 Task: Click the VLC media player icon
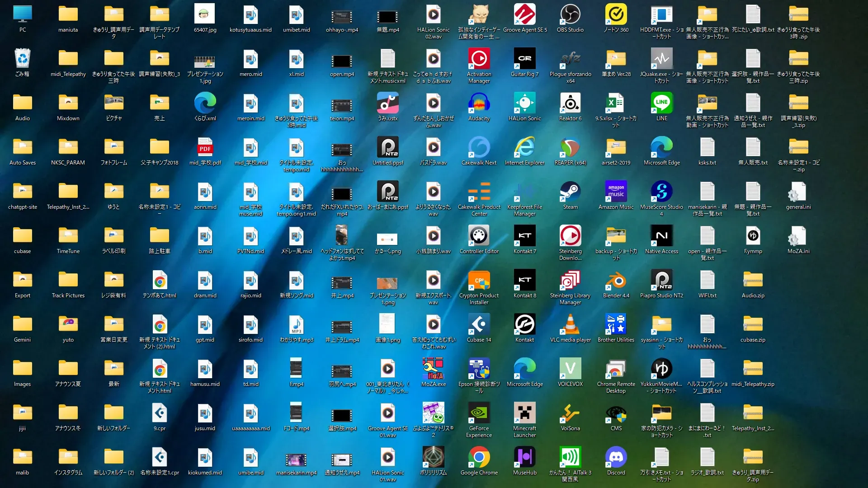(x=570, y=325)
